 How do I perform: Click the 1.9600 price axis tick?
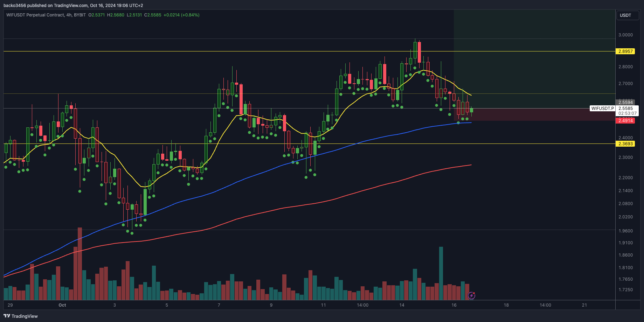(x=625, y=231)
